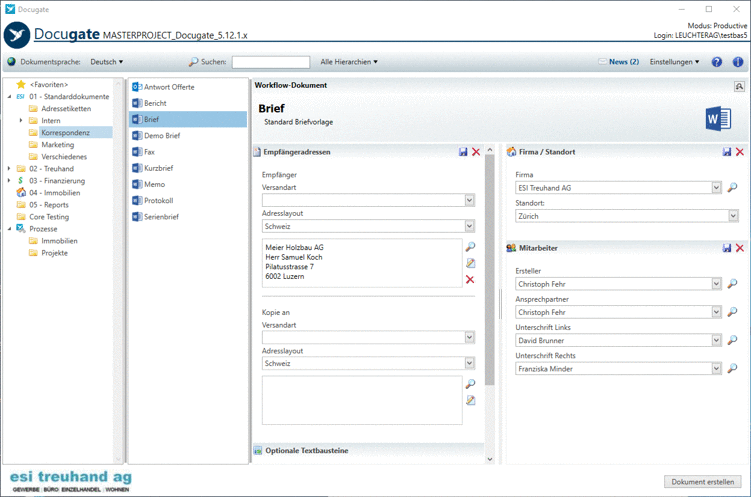Save Mitarbeiter section with disk icon
This screenshot has width=751, height=497.
(x=727, y=248)
